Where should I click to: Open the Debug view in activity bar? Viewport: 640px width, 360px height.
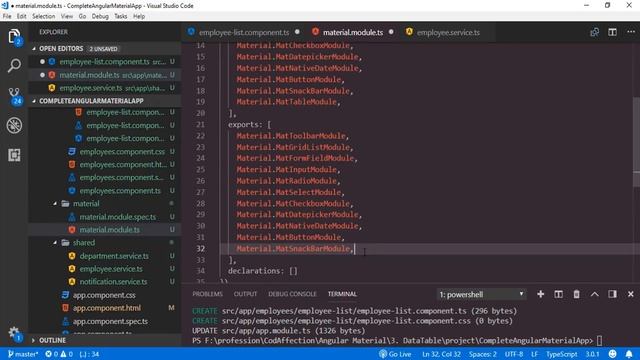tap(14, 125)
